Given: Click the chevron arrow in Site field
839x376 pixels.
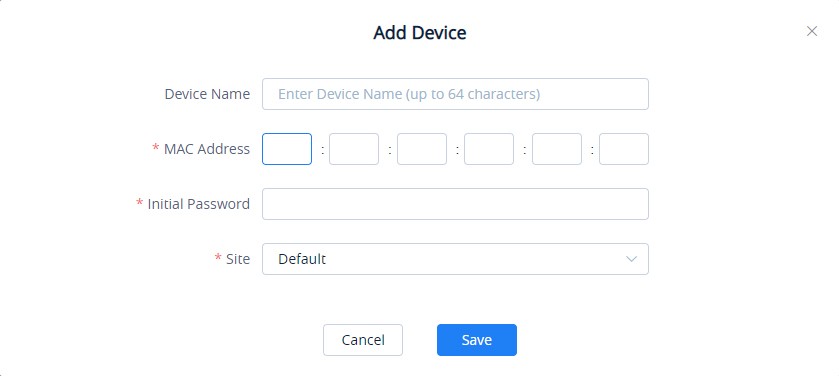Looking at the screenshot, I should point(631,259).
